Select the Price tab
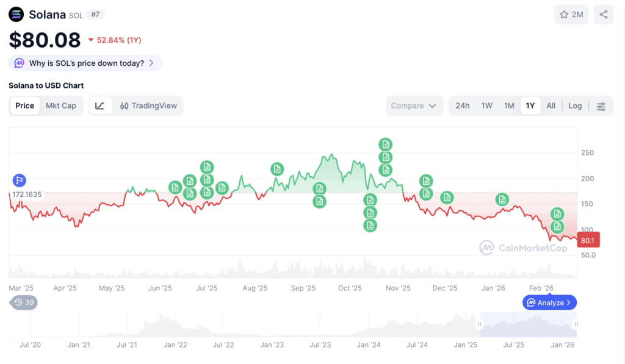625x364 pixels. point(24,105)
